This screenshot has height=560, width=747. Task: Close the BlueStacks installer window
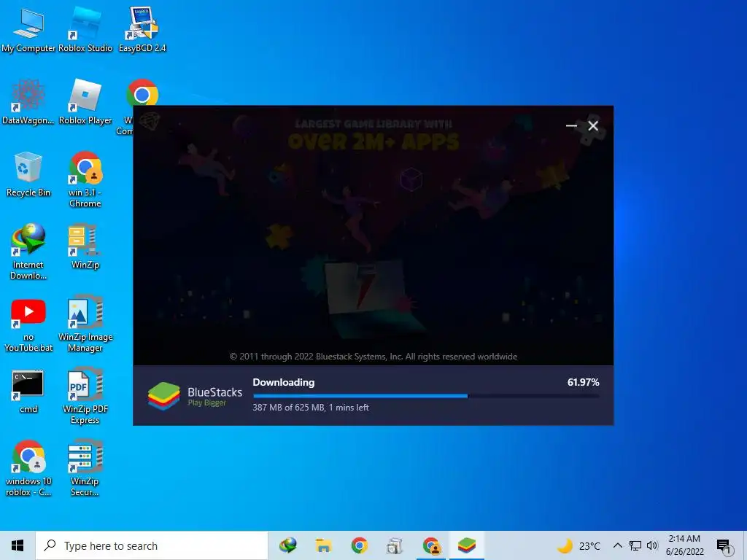click(593, 125)
